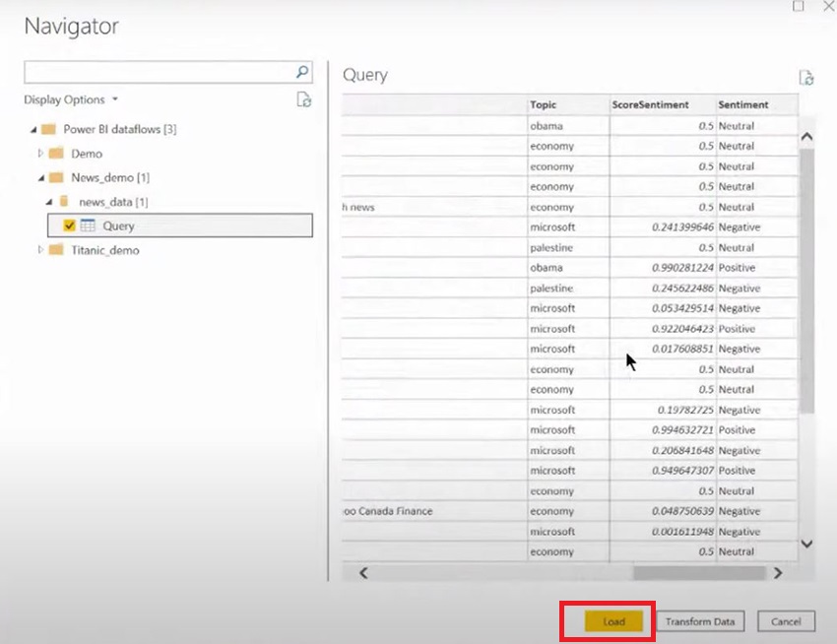Image resolution: width=837 pixels, height=644 pixels.
Task: Click the search magnifier icon
Action: coord(300,71)
